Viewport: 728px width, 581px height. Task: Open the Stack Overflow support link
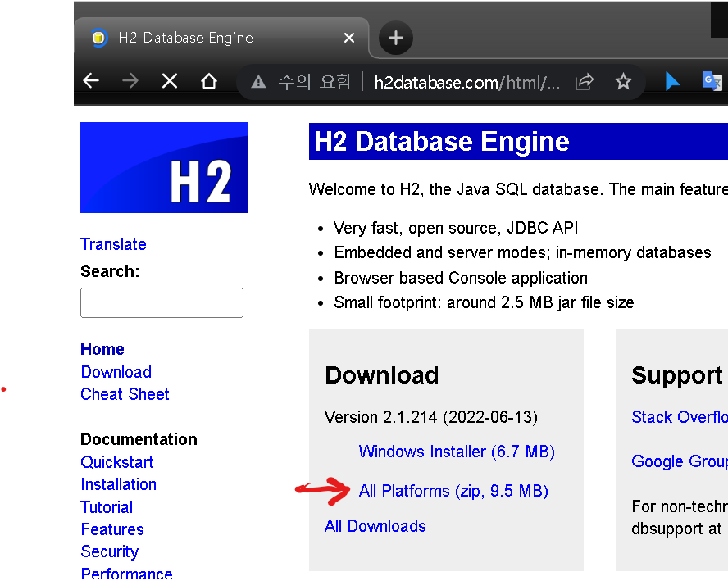click(680, 417)
